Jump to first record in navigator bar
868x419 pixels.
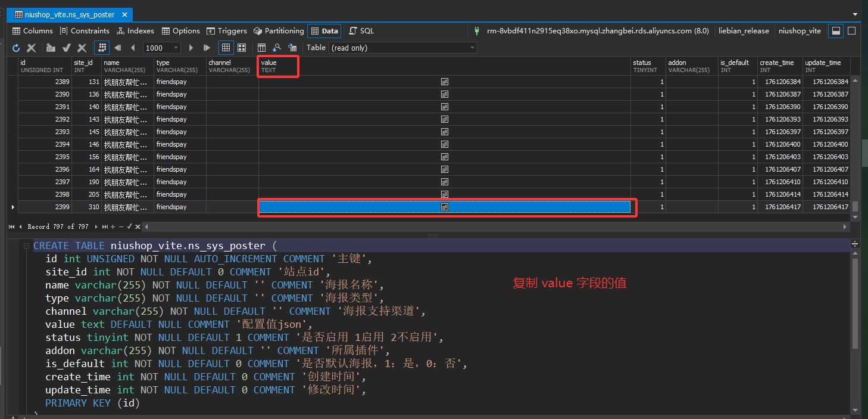coord(12,227)
